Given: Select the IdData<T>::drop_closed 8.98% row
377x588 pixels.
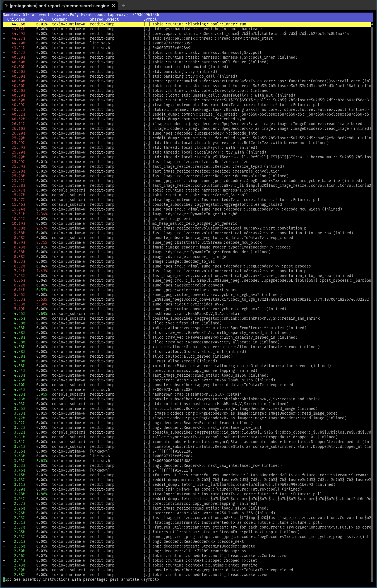Looking at the screenshot, I should pos(187,238).
